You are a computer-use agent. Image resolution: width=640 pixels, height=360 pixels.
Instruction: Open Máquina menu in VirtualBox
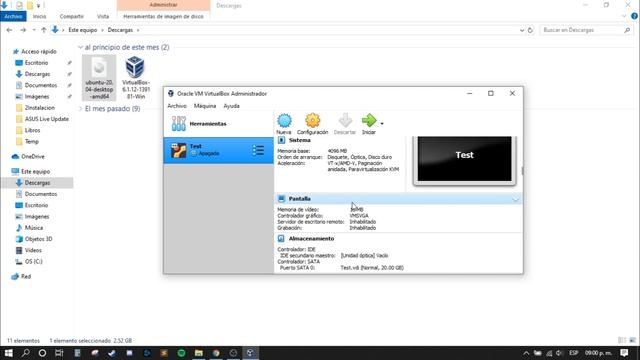coord(205,106)
